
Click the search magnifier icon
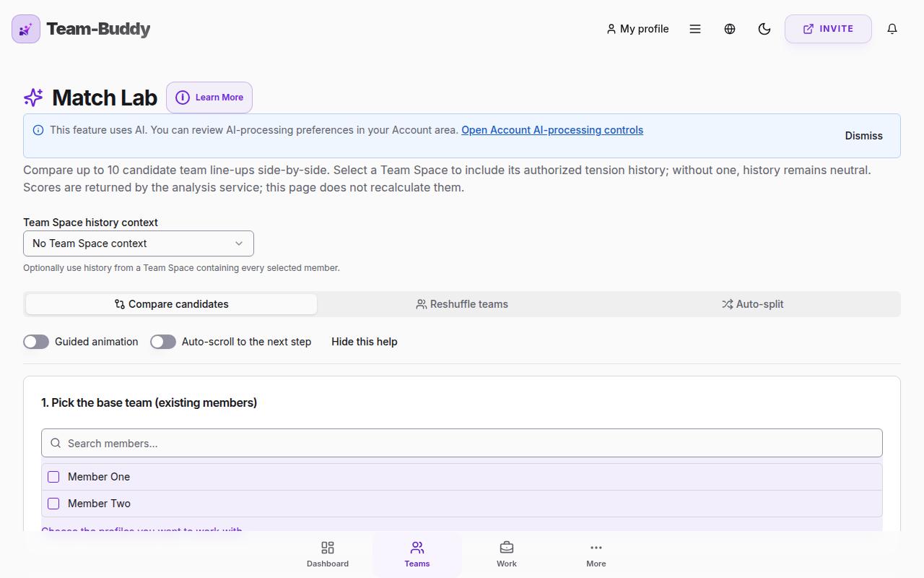pos(56,443)
